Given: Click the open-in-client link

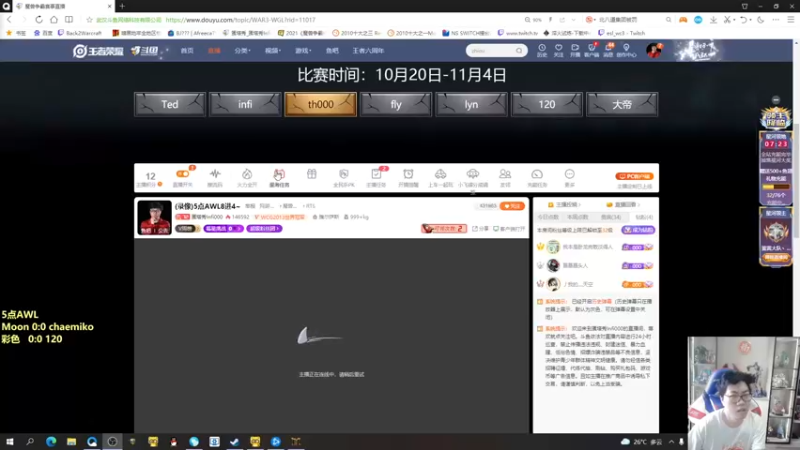Looking at the screenshot, I should pyautogui.click(x=509, y=229).
